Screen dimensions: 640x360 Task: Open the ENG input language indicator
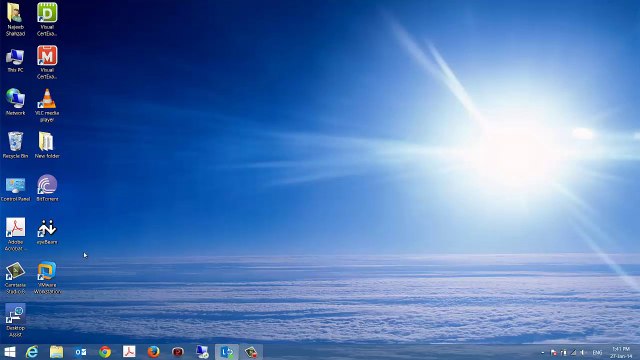(x=597, y=353)
